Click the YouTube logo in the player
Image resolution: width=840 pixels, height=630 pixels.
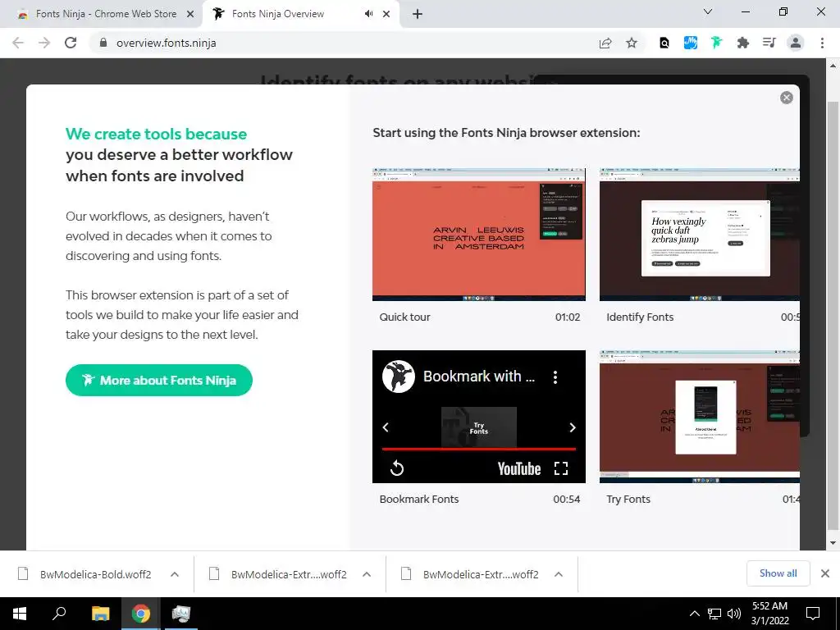[519, 468]
